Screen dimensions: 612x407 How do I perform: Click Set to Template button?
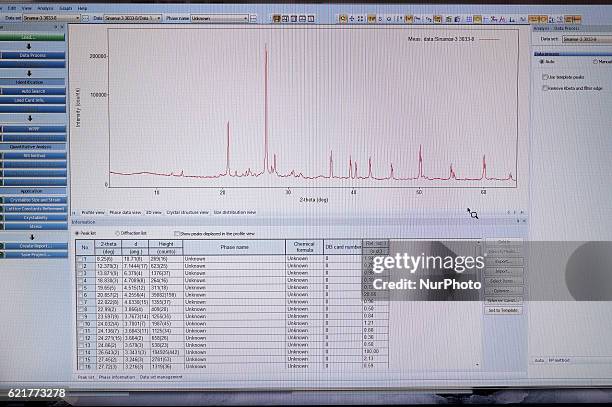(503, 310)
